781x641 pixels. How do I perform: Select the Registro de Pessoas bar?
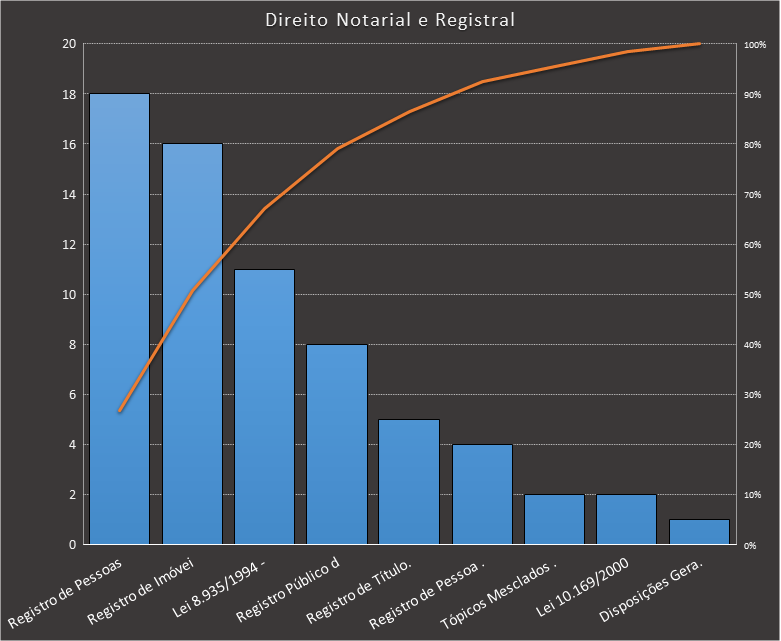pos(119,320)
